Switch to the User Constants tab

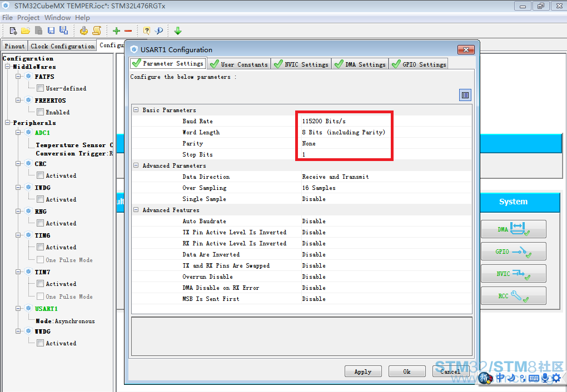coord(239,64)
